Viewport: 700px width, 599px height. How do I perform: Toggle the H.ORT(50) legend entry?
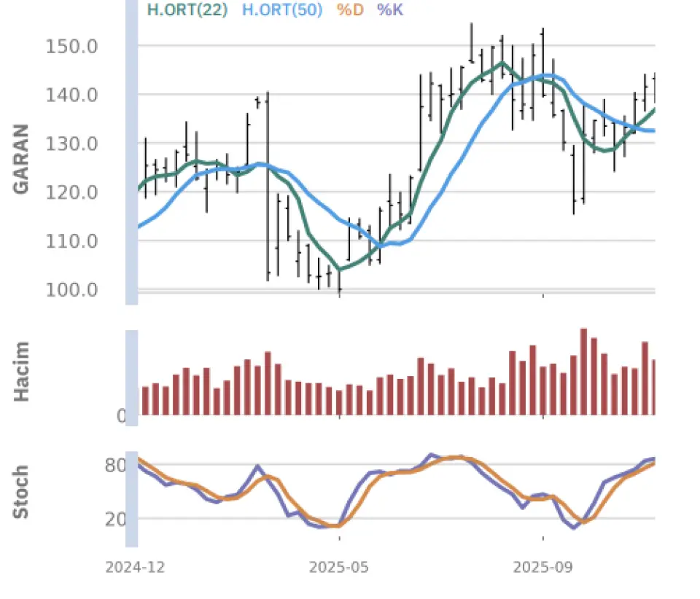point(281,10)
